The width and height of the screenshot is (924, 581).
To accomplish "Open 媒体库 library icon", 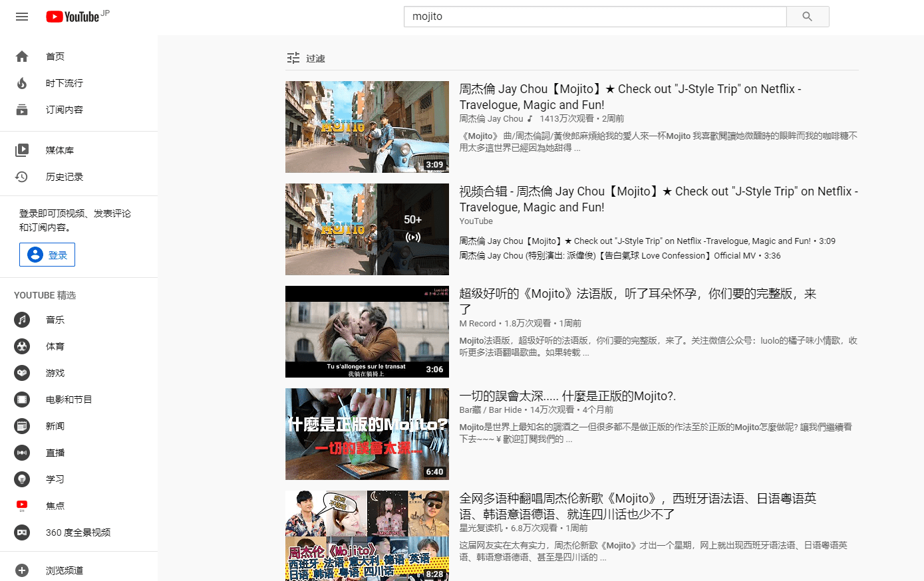I will point(22,150).
